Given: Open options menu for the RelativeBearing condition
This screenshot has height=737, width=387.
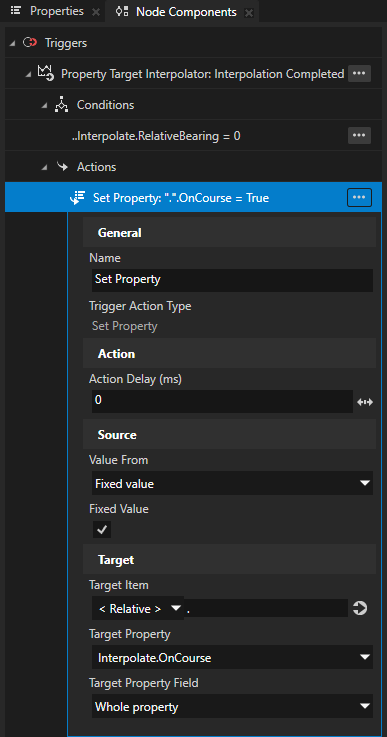Looking at the screenshot, I should (359, 135).
